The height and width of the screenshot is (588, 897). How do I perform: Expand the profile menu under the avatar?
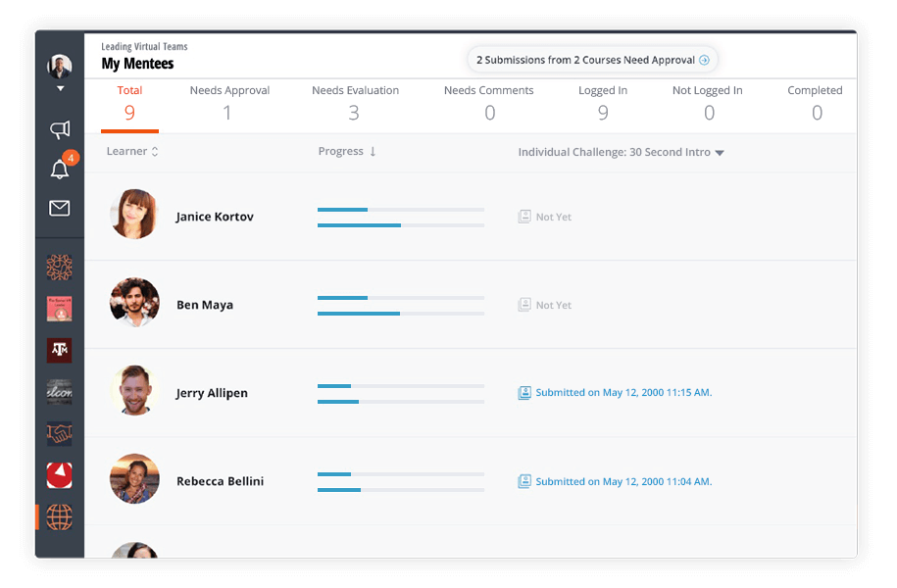click(59, 87)
